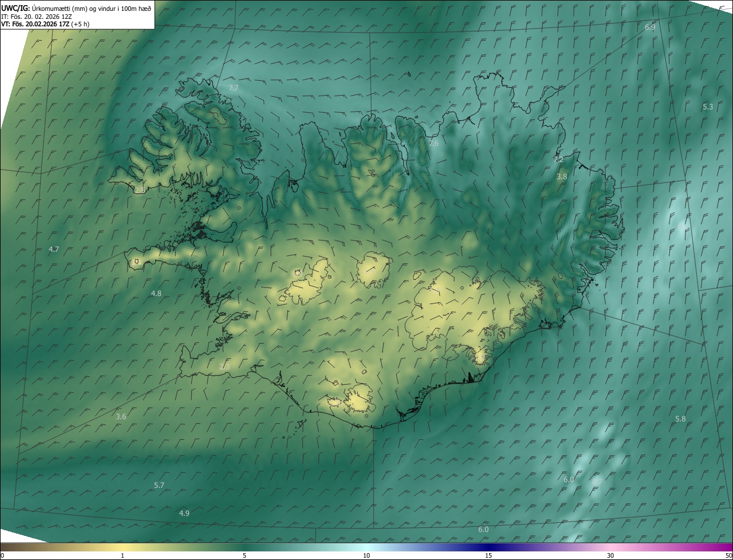Image resolution: width=733 pixels, height=560 pixels.
Task: Click the 4.9 value label on the map
Action: 184,513
